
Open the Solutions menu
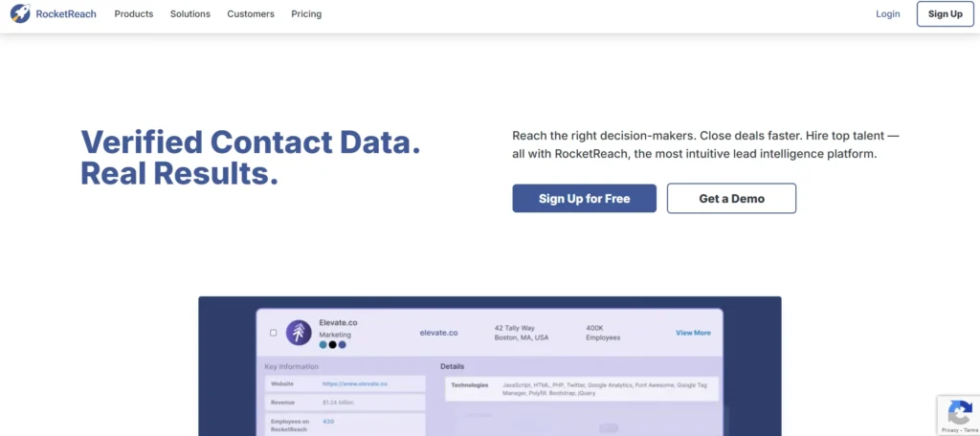[x=190, y=14]
